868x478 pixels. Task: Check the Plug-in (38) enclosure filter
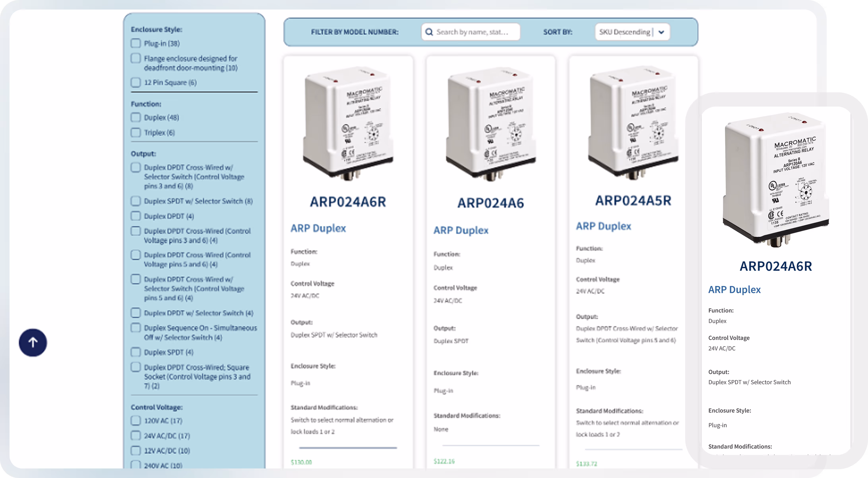tap(136, 43)
